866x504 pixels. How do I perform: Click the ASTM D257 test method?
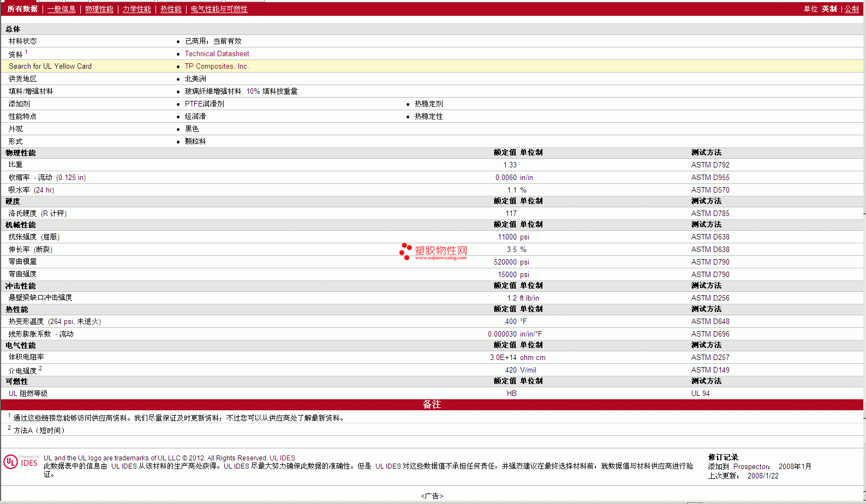pyautogui.click(x=710, y=357)
